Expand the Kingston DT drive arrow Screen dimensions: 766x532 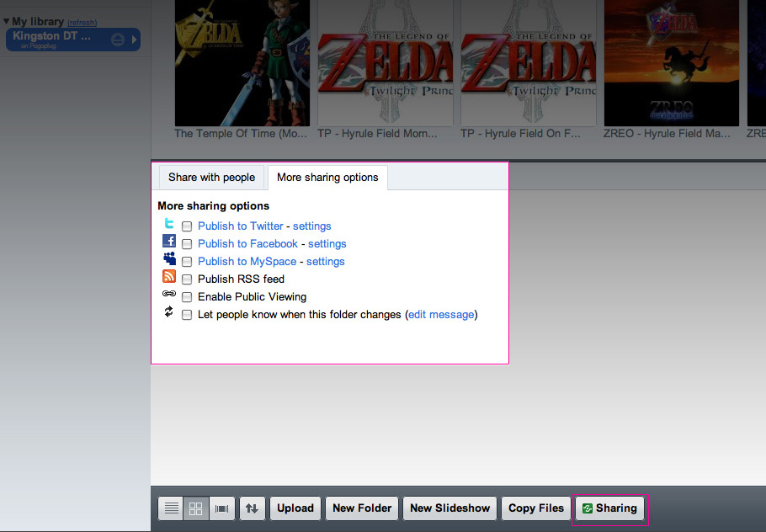(134, 40)
